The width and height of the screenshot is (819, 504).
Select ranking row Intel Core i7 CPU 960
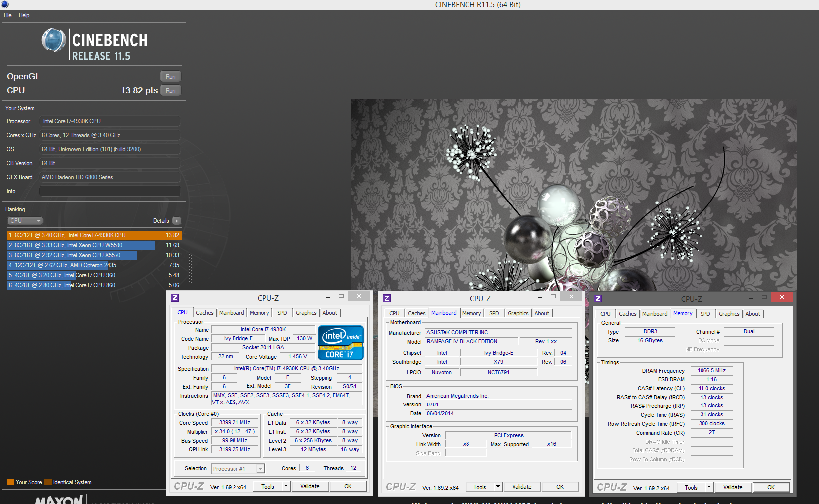point(94,275)
